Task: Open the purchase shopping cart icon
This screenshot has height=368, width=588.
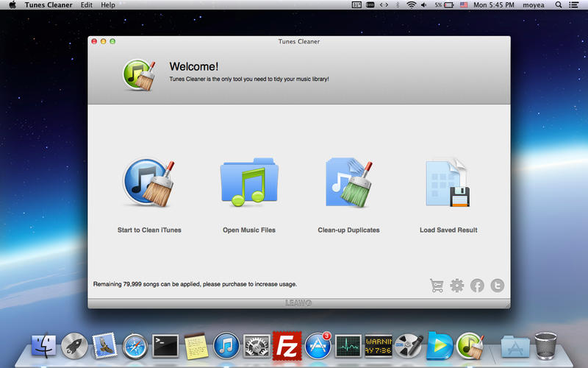Action: 437,286
